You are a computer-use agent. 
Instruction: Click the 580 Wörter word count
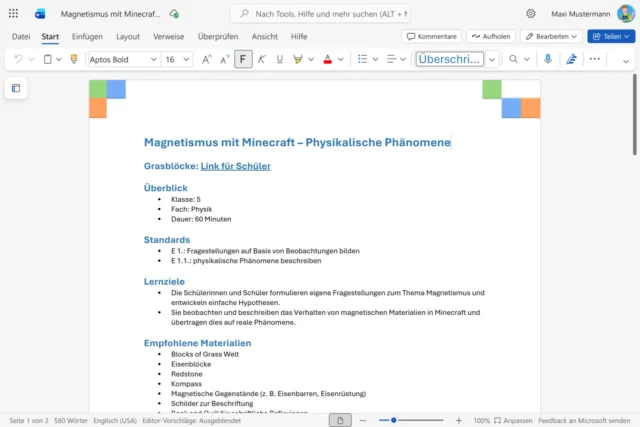(x=71, y=420)
